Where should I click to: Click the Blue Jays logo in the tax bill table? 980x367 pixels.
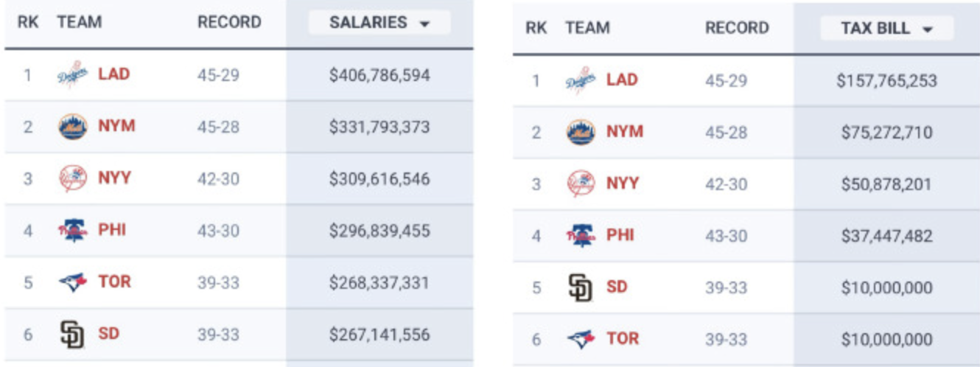click(x=581, y=339)
